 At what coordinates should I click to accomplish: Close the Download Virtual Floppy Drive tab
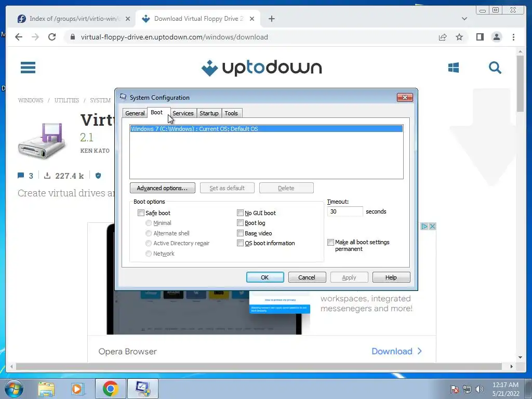(x=252, y=19)
